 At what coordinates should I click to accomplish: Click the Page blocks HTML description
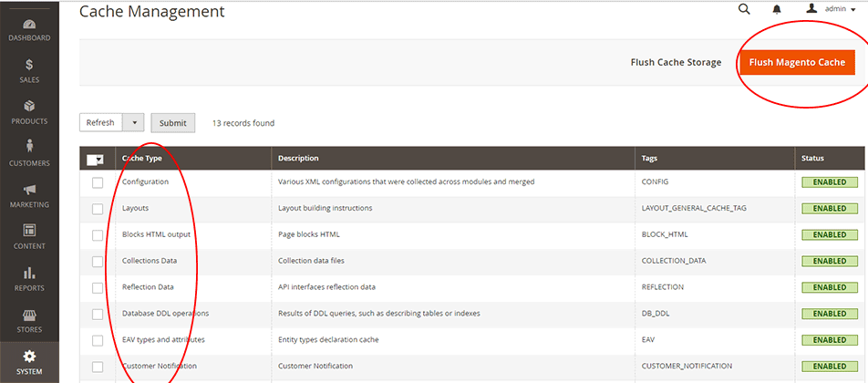pyautogui.click(x=308, y=234)
